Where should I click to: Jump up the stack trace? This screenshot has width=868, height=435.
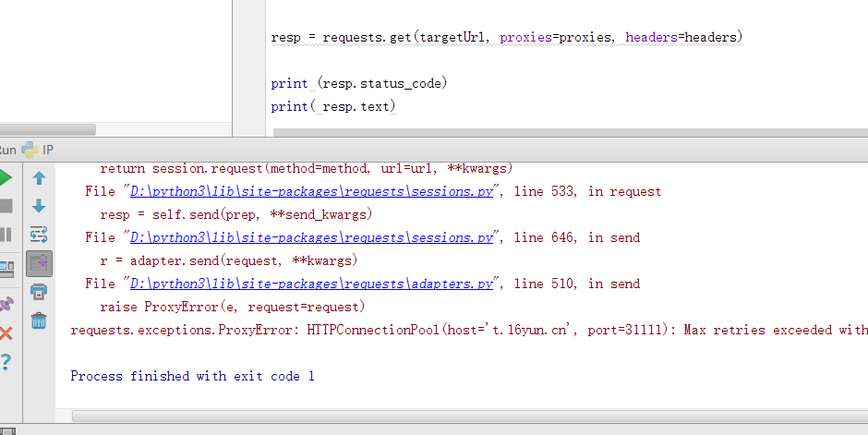[x=39, y=178]
